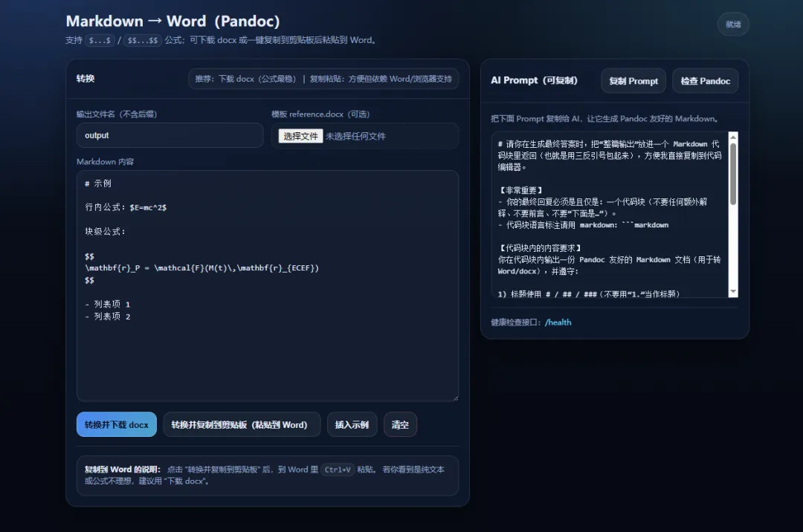Click the 'AI Prompt (可复制)' heading
The height and width of the screenshot is (532, 803).
coord(534,80)
